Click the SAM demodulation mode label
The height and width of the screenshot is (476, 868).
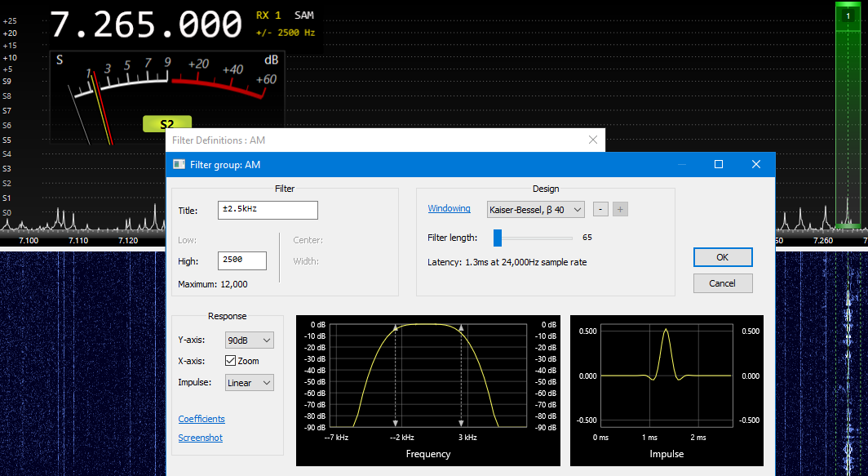click(x=303, y=15)
